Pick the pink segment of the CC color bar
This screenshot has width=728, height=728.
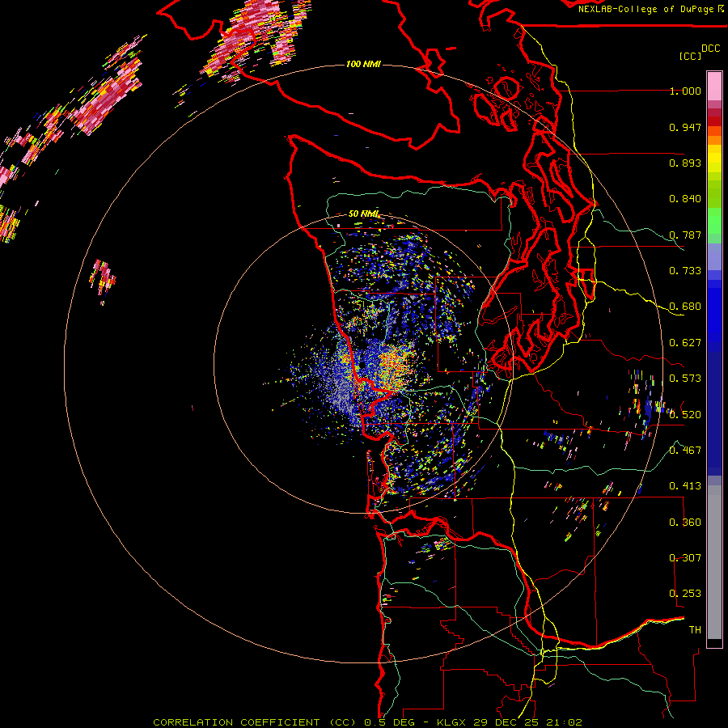[x=714, y=86]
